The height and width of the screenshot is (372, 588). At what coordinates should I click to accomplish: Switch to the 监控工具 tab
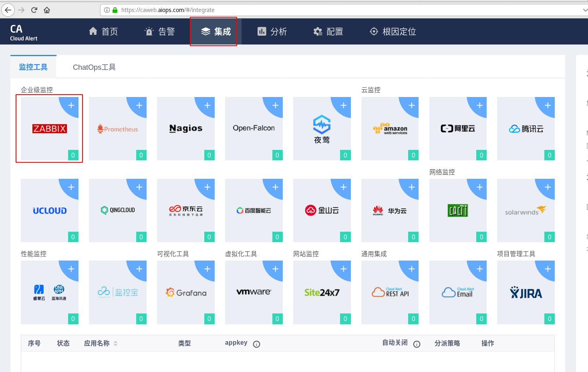(x=33, y=67)
